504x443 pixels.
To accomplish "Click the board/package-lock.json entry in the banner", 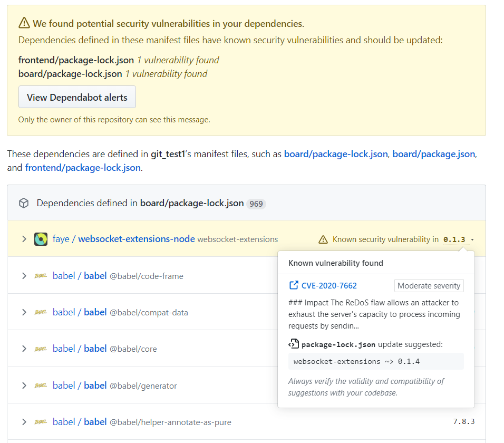I will tap(71, 74).
